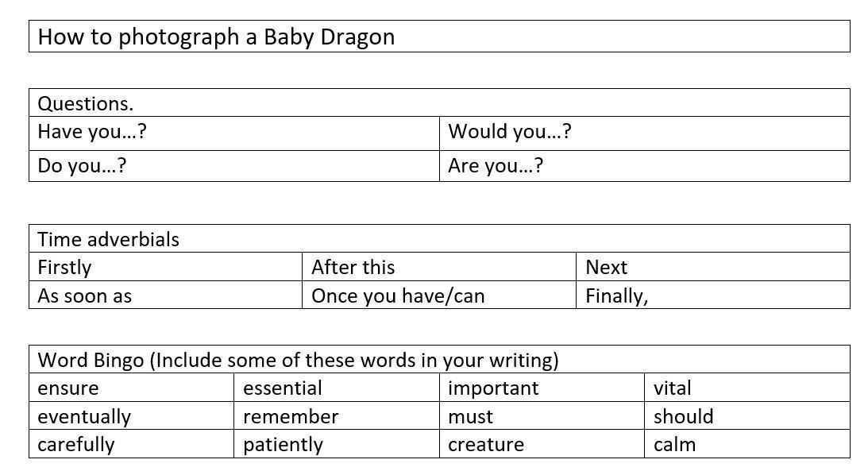The image size is (868, 475).
Task: Click the word 'calm' cell
Action: (x=675, y=445)
